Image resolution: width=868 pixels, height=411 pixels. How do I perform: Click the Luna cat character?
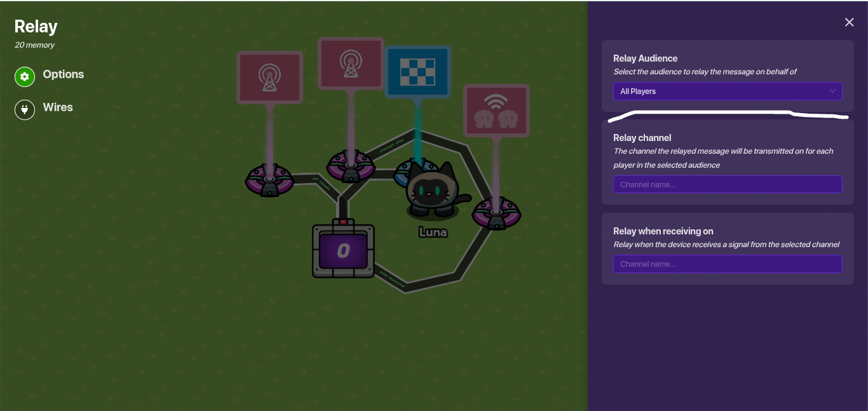(x=433, y=191)
